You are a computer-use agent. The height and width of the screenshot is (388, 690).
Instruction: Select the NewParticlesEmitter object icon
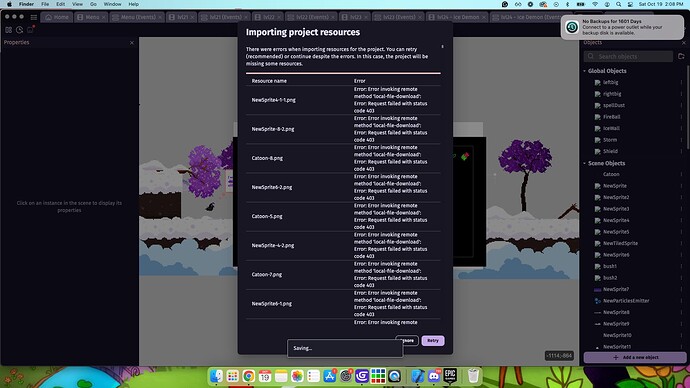pos(597,301)
